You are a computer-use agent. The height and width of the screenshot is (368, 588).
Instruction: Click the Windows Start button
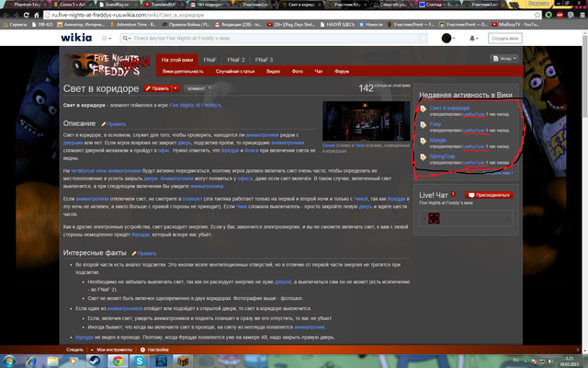9,362
